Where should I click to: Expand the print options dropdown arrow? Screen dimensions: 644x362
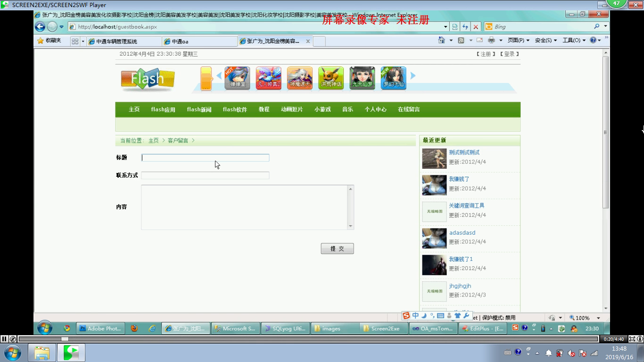(x=501, y=40)
